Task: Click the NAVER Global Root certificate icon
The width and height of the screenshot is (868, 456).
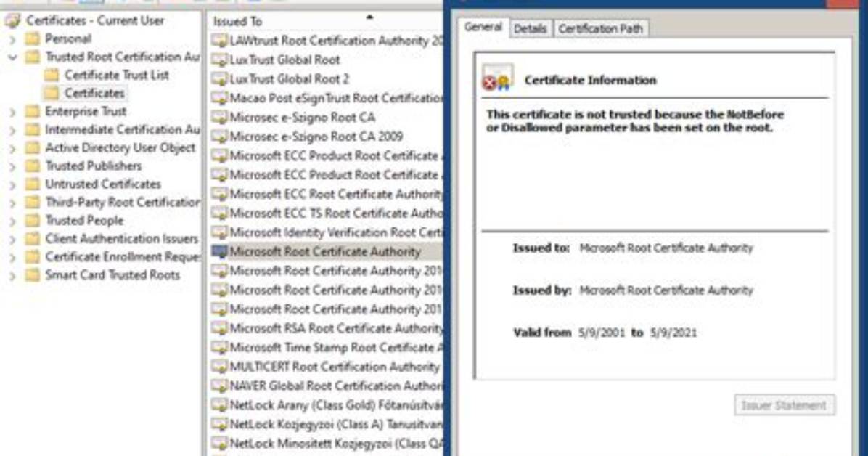Action: 219,386
